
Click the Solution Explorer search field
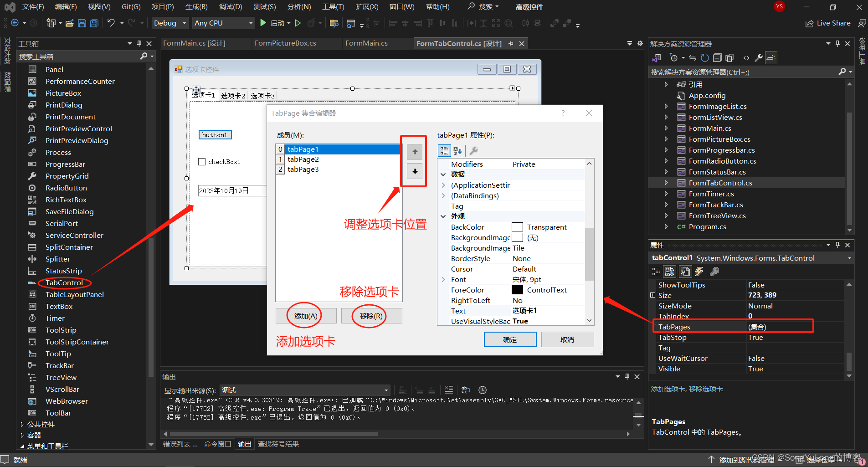coord(744,72)
